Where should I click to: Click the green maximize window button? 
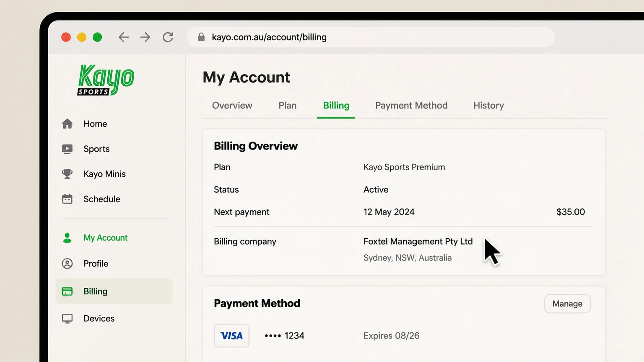(97, 37)
